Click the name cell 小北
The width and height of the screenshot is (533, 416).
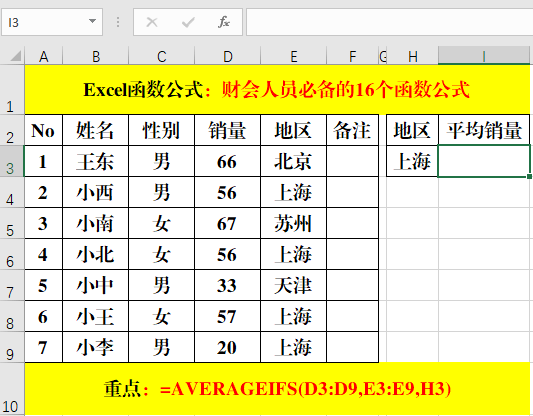pos(96,254)
